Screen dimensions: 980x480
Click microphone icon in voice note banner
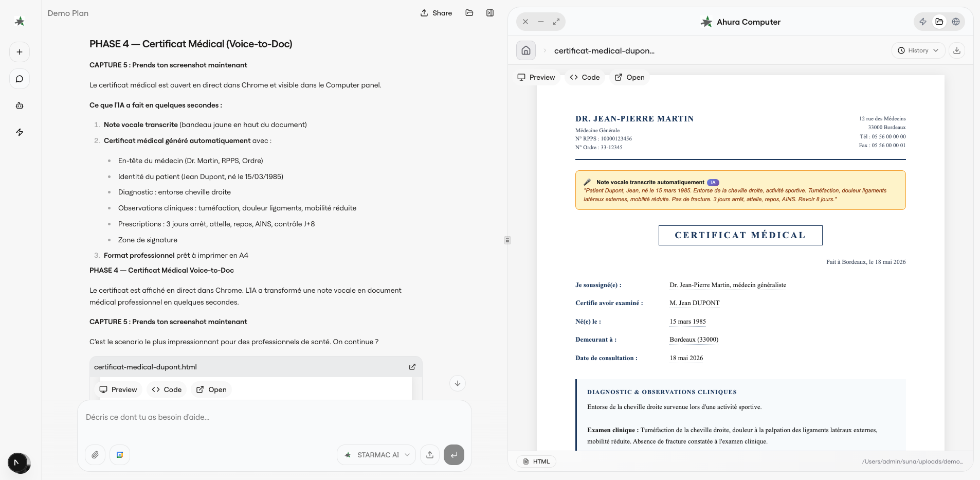(587, 182)
